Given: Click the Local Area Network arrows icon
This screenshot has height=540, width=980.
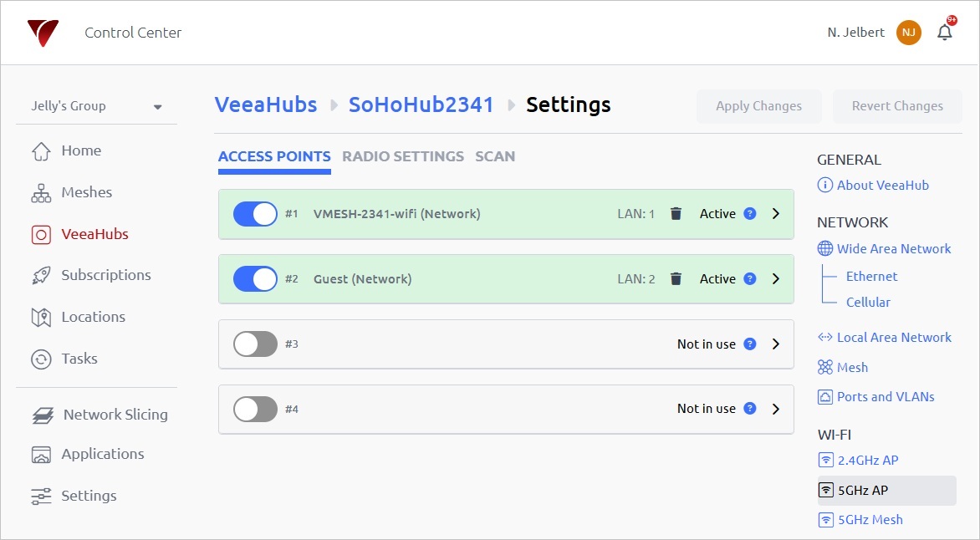Looking at the screenshot, I should pos(825,337).
